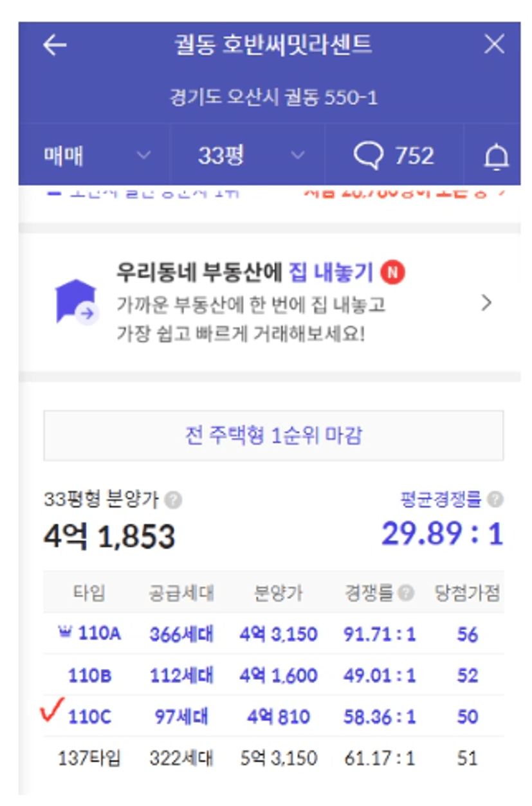The width and height of the screenshot is (532, 806).
Task: Click the 집 내놓기 link text
Action: point(331,273)
